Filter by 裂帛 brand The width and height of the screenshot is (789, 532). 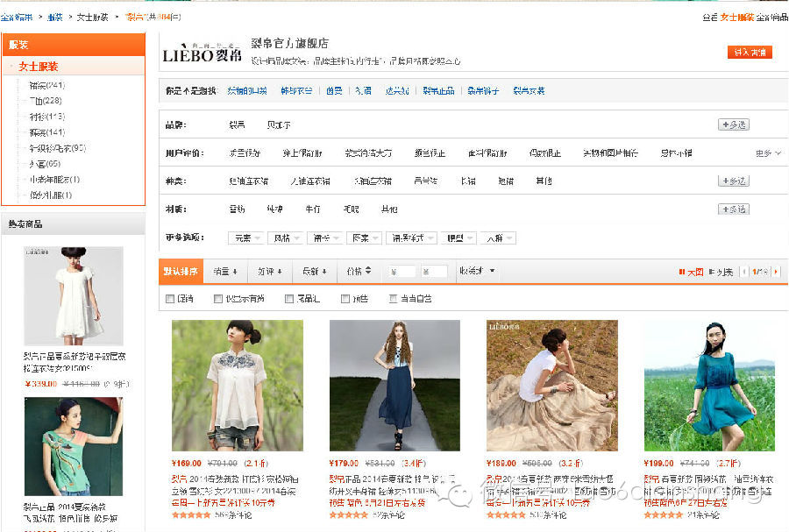[x=237, y=124]
